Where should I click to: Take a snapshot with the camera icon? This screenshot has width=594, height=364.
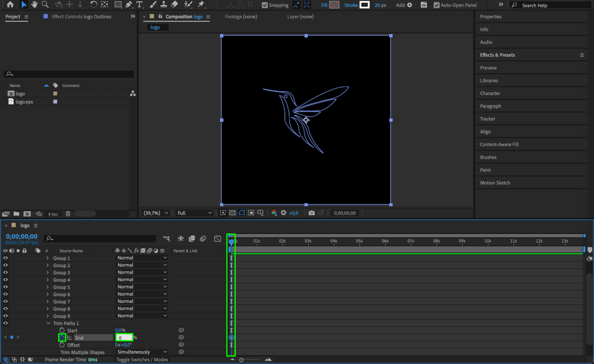tap(311, 213)
